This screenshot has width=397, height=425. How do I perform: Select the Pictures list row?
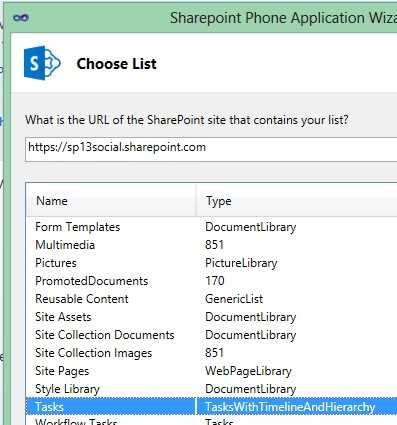(x=211, y=263)
